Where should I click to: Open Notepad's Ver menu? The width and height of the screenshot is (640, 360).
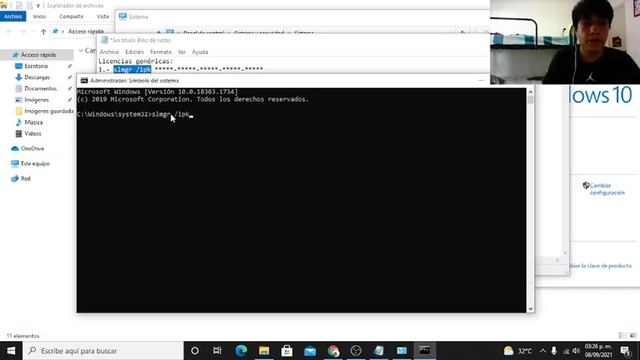182,52
